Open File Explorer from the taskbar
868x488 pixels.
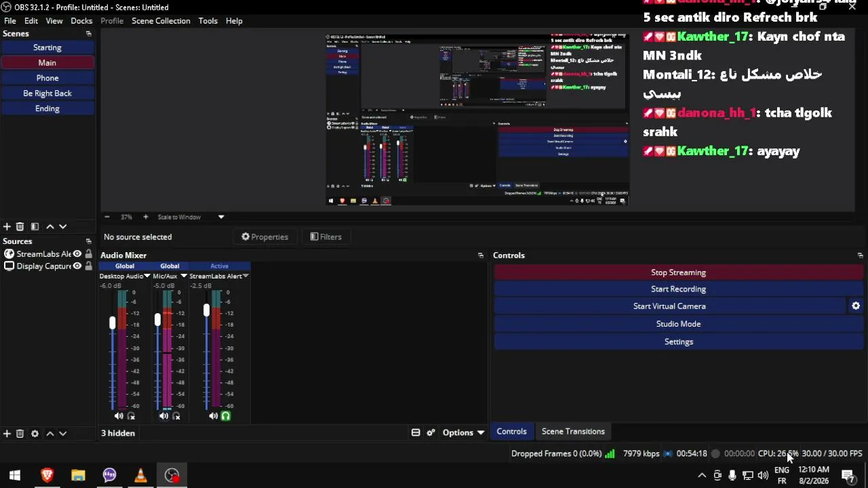[78, 475]
